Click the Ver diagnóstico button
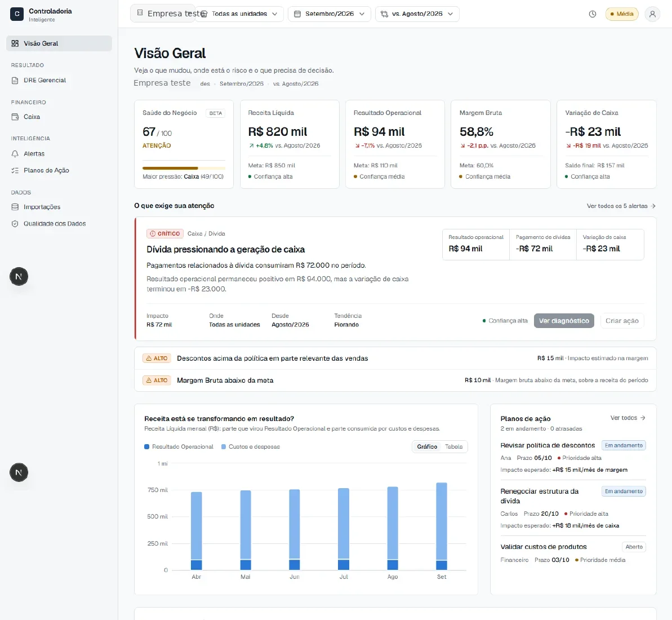This screenshot has height=620, width=672. pos(564,321)
